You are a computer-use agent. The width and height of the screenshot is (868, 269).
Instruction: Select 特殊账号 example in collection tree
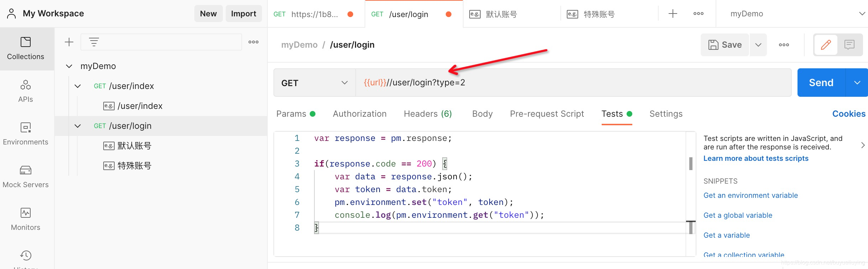click(134, 166)
